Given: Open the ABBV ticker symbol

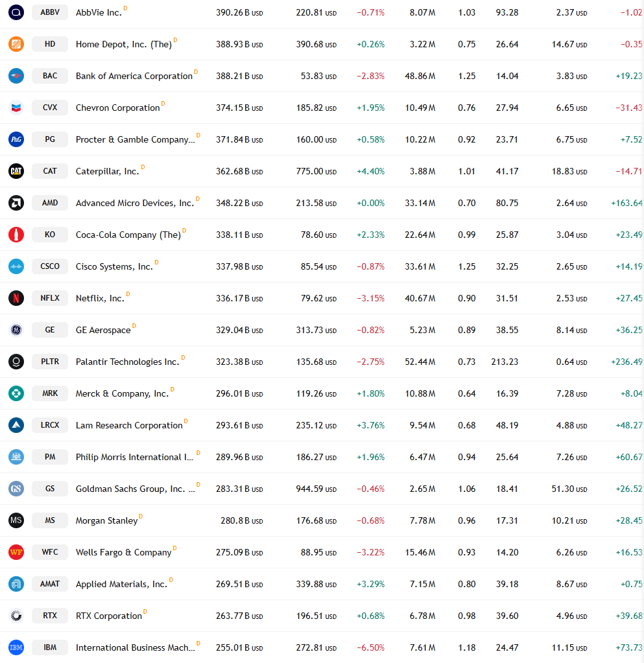Looking at the screenshot, I should pos(50,12).
